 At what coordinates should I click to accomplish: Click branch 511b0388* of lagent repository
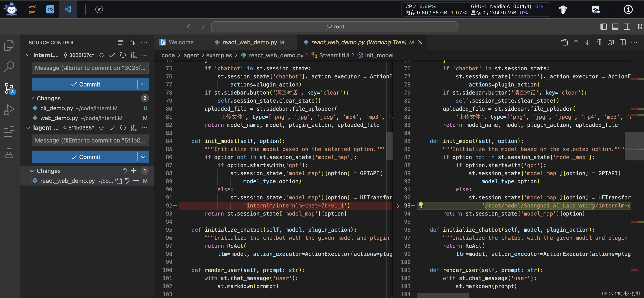click(x=78, y=128)
